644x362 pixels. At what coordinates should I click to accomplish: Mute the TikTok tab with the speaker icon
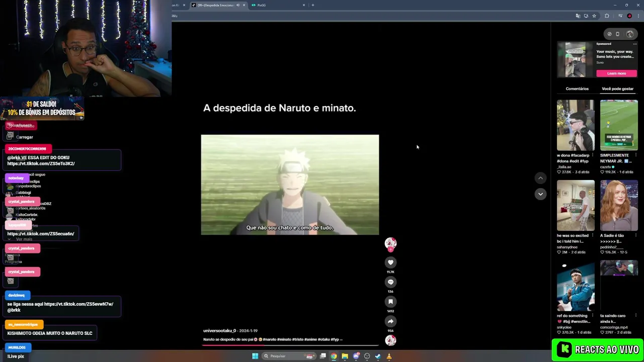point(238,5)
